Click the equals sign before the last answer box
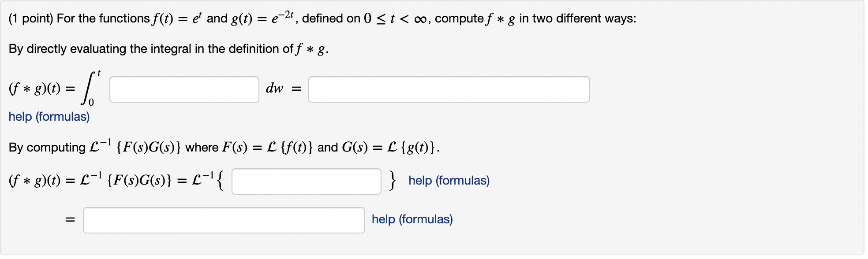Image resolution: width=868 pixels, height=259 pixels. (70, 219)
